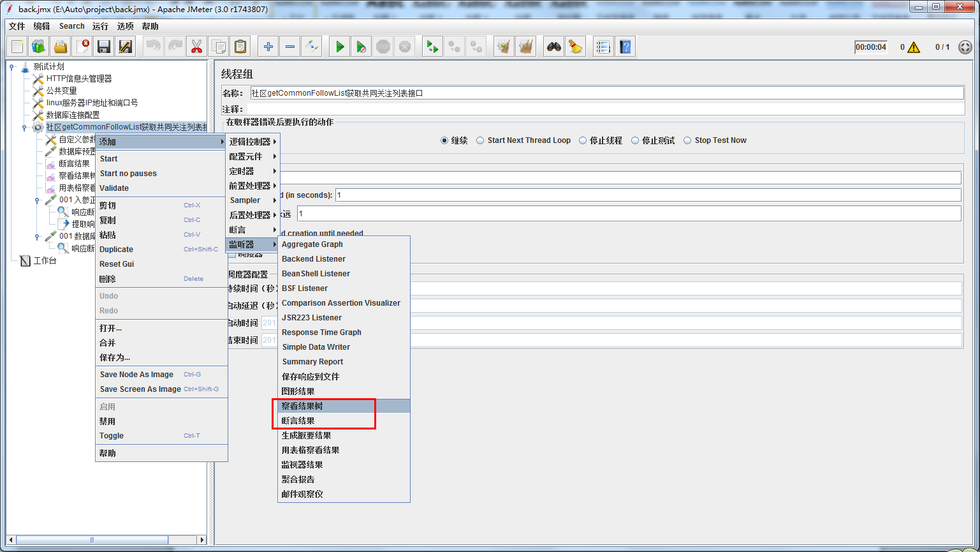This screenshot has height=552, width=980.
Task: Click the Paste clipboard toolbar icon
Action: (x=240, y=47)
